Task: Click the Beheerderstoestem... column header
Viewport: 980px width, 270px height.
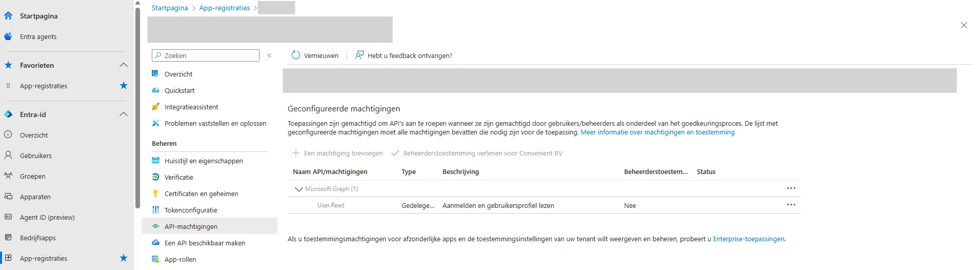Action: [x=656, y=172]
